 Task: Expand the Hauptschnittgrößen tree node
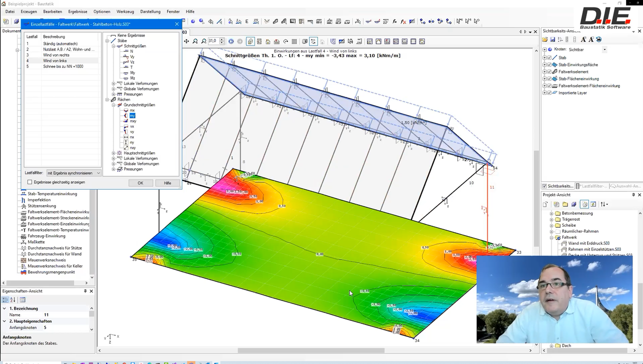(113, 153)
